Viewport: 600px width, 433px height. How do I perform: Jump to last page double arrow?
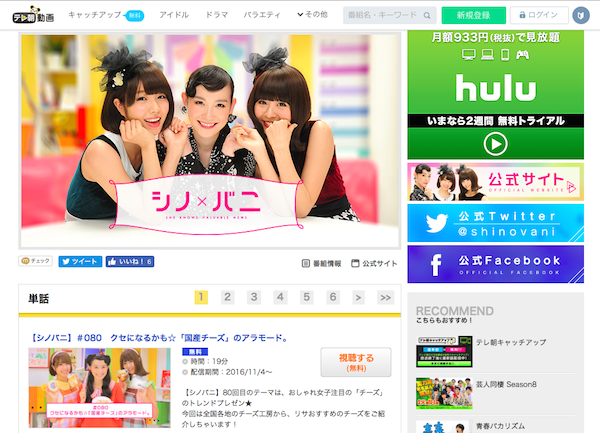click(386, 298)
